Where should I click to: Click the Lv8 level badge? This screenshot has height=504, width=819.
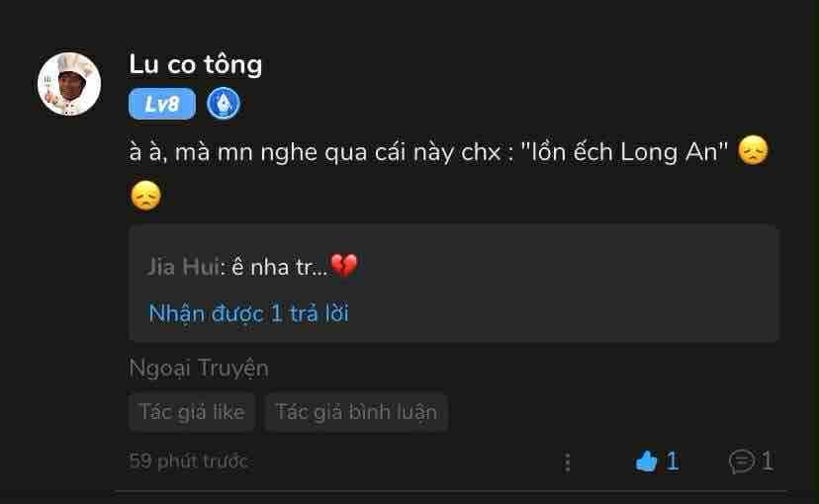coord(162,104)
